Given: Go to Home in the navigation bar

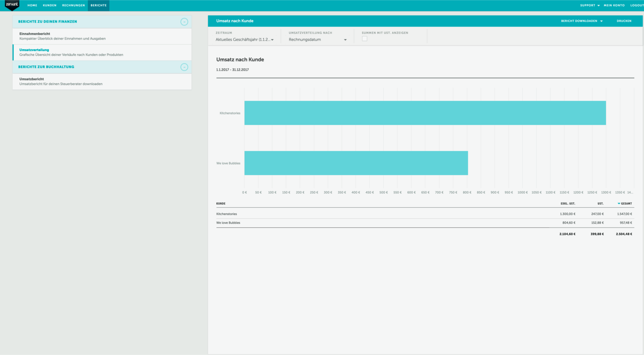Looking at the screenshot, I should 32,5.
